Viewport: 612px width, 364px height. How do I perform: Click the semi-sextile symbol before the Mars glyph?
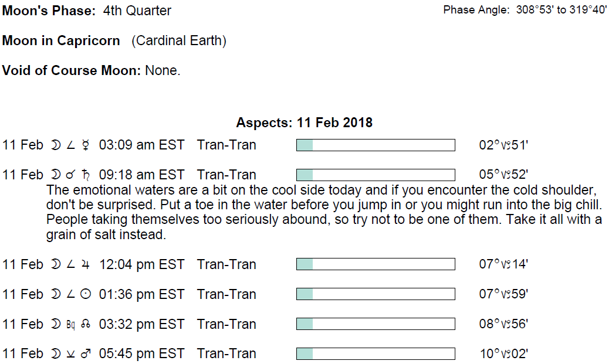[x=70, y=354]
